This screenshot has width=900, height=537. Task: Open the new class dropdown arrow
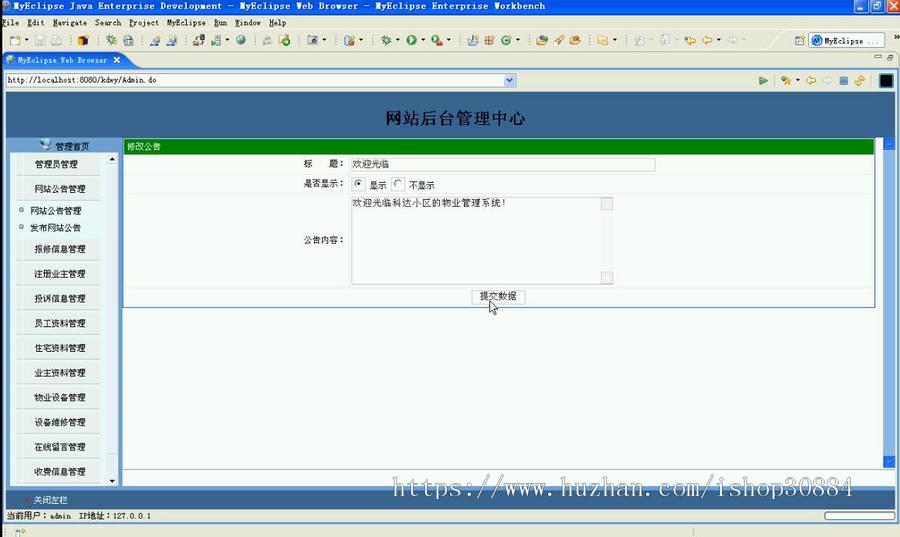pyautogui.click(x=518, y=40)
